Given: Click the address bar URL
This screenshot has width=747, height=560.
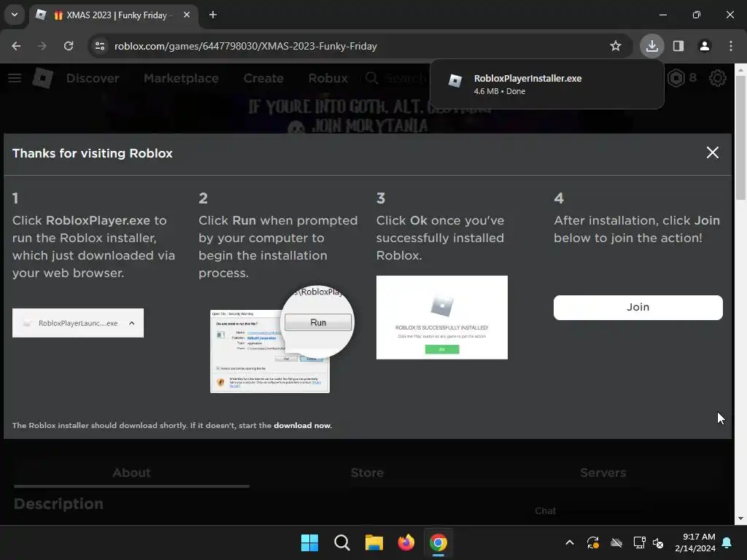Looking at the screenshot, I should pyautogui.click(x=246, y=46).
